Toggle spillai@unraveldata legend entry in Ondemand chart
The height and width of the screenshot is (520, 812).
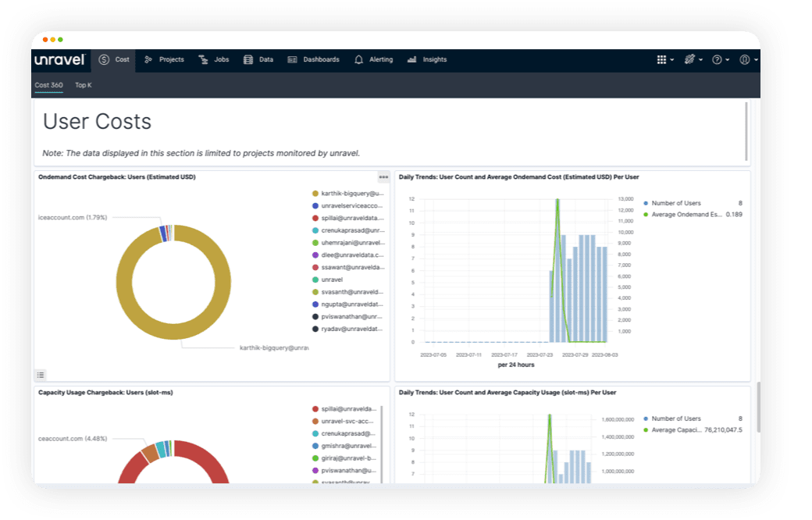pos(348,219)
